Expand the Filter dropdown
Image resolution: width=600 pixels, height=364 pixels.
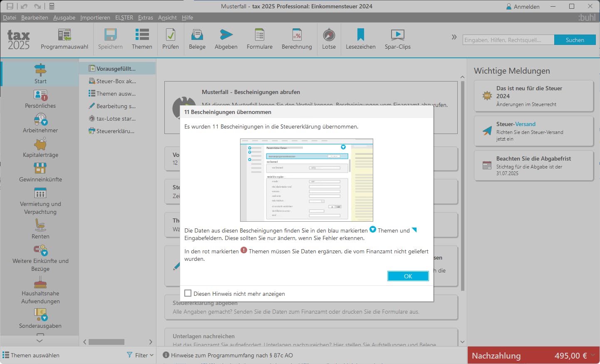click(x=140, y=355)
